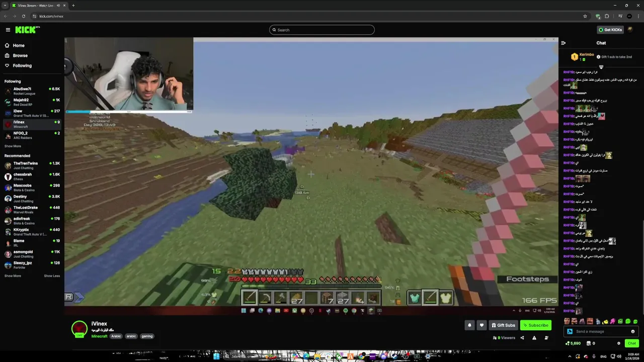
Task: Open the emoji picker in chat input
Action: [633, 331]
